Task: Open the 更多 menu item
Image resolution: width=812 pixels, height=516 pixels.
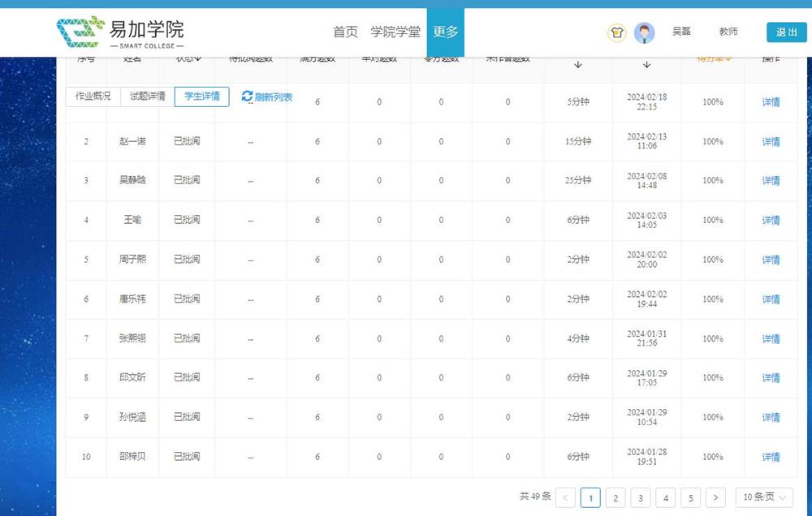Action: (445, 32)
